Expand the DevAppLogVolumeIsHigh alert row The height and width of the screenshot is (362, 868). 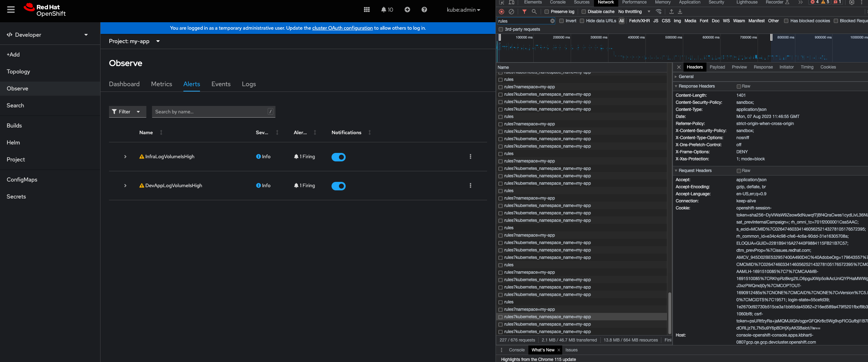pos(125,186)
